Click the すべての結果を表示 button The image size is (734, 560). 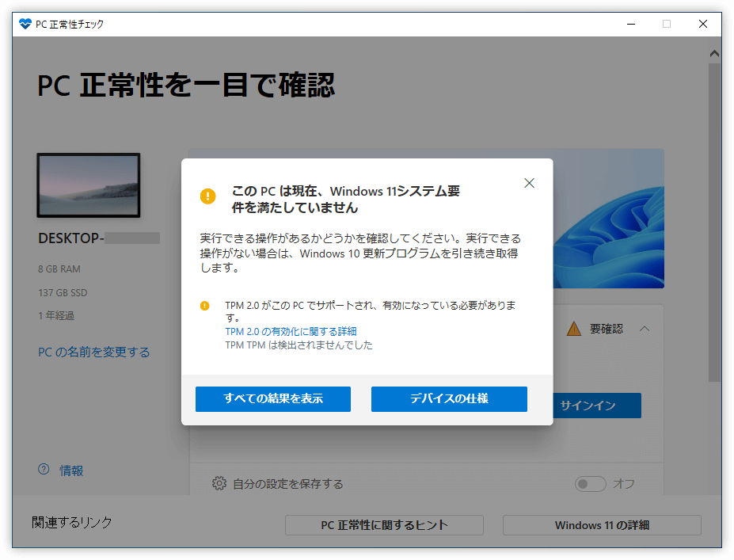tap(273, 399)
